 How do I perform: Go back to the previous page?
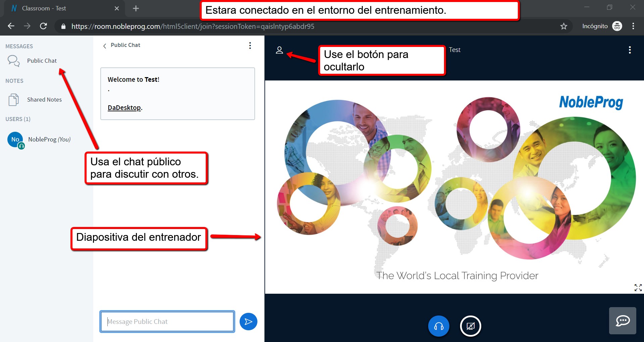click(x=11, y=26)
